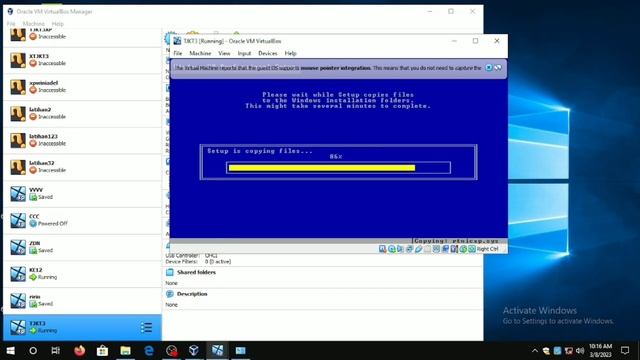
Task: Dismiss the mouse pointer integration notification
Action: (x=489, y=68)
